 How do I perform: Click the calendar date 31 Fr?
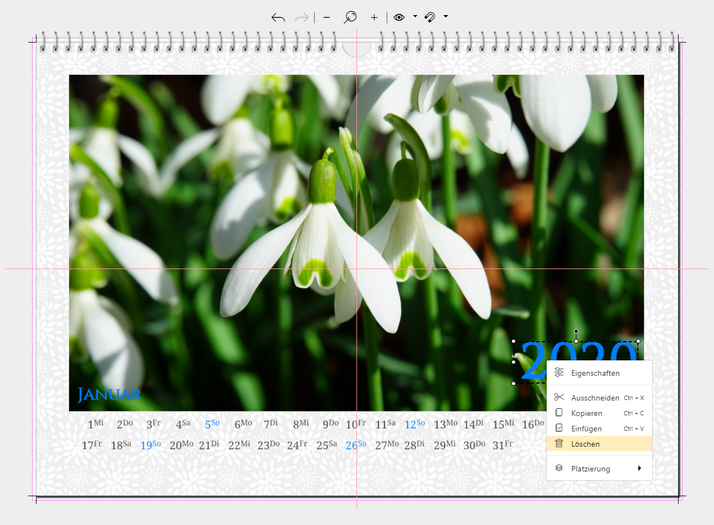(x=503, y=445)
